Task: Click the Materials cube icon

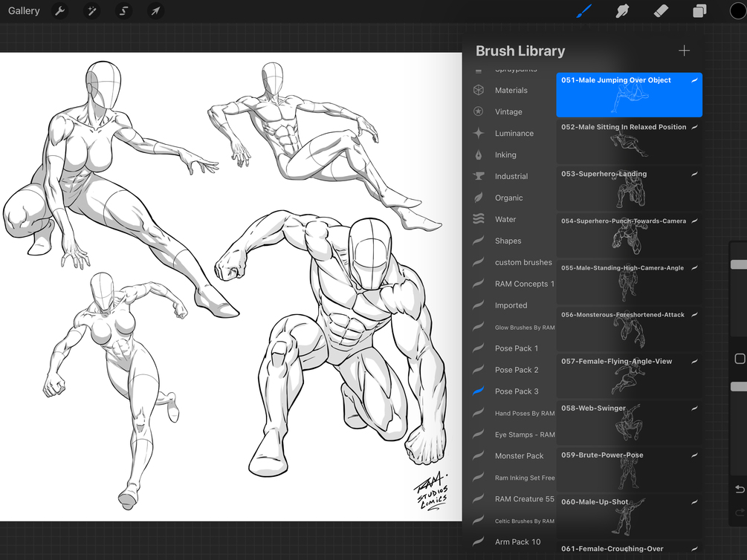Action: [x=479, y=90]
